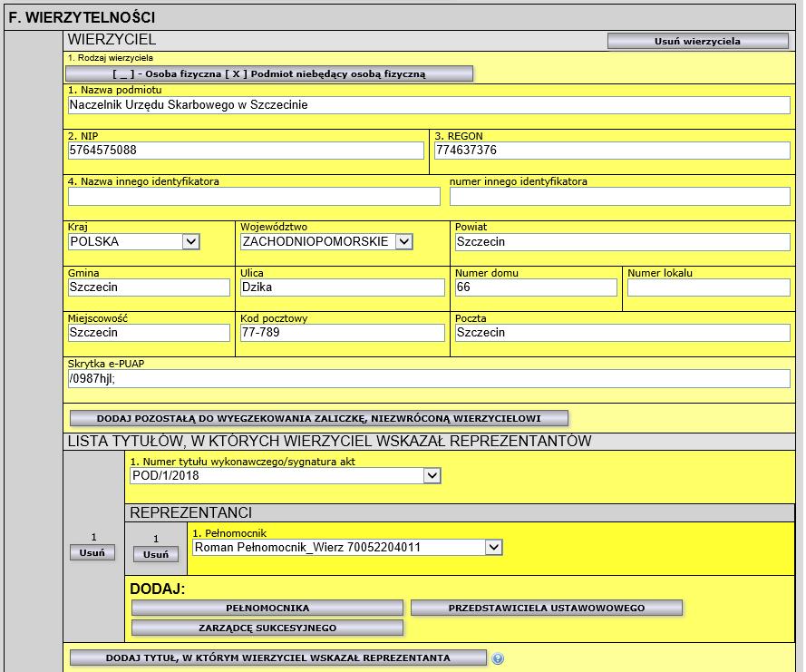
Task: Click Usuń wierzyciela button
Action: click(x=697, y=41)
